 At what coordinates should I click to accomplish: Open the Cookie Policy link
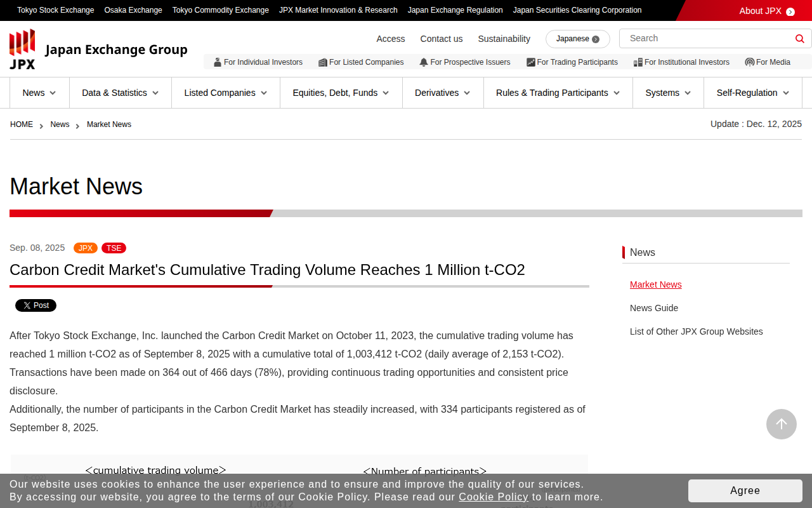494,497
